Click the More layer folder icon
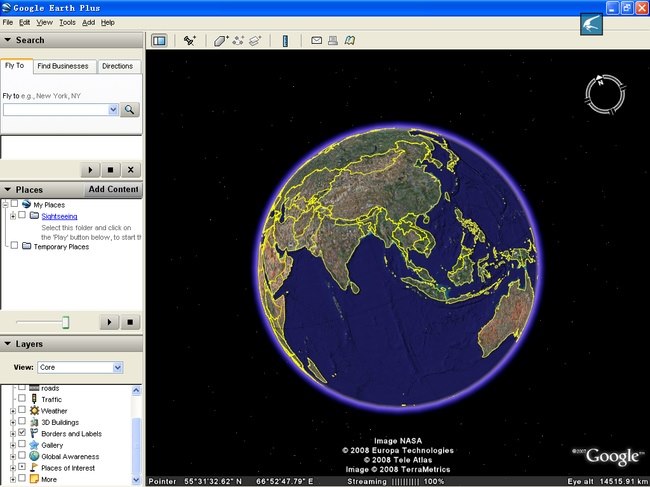This screenshot has width=650, height=487. (x=34, y=479)
